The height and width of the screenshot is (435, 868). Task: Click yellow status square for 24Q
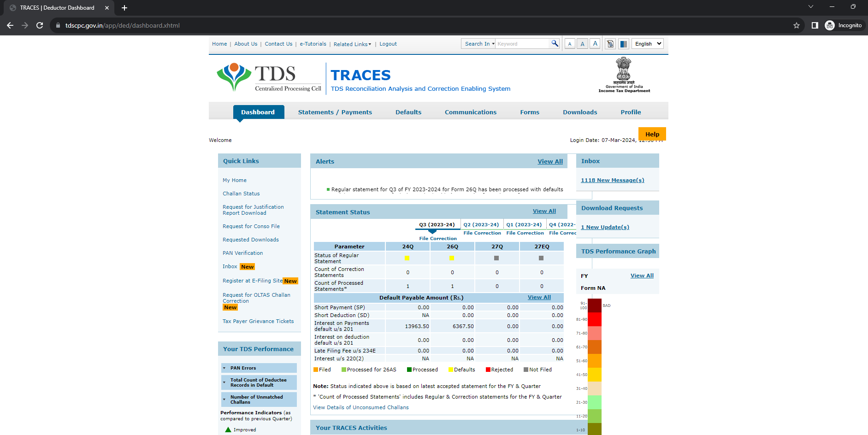pos(407,258)
